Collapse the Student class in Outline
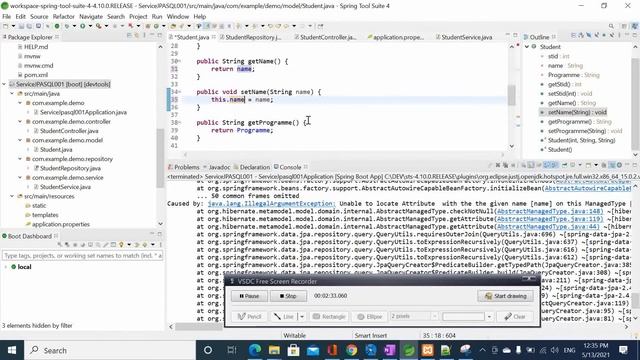The width and height of the screenshot is (640, 360). (x=527, y=47)
